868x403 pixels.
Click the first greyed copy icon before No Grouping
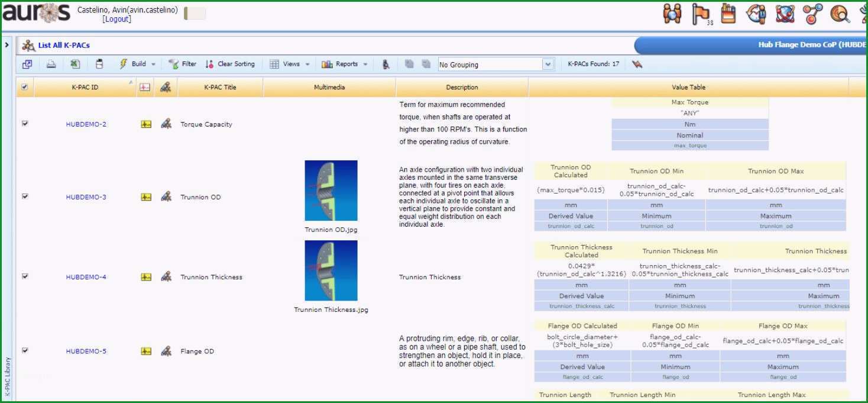coord(409,64)
